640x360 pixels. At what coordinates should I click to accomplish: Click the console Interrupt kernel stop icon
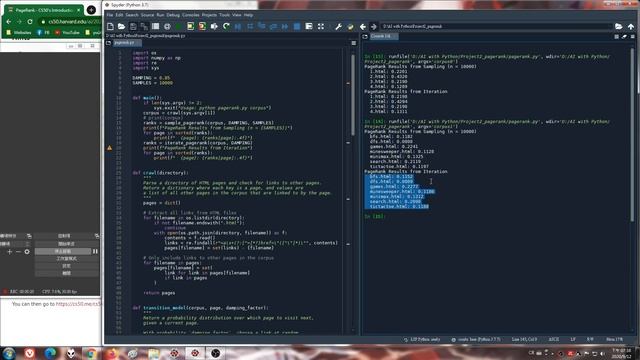[616, 37]
